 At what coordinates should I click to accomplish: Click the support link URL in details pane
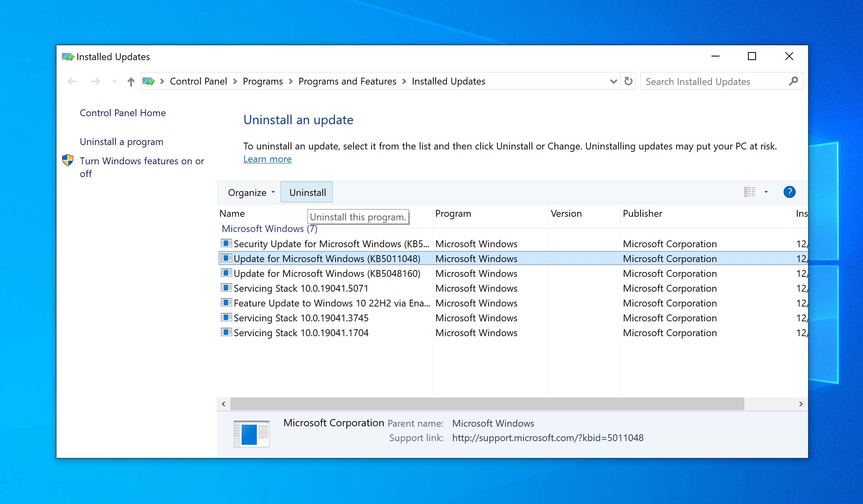[x=548, y=438]
